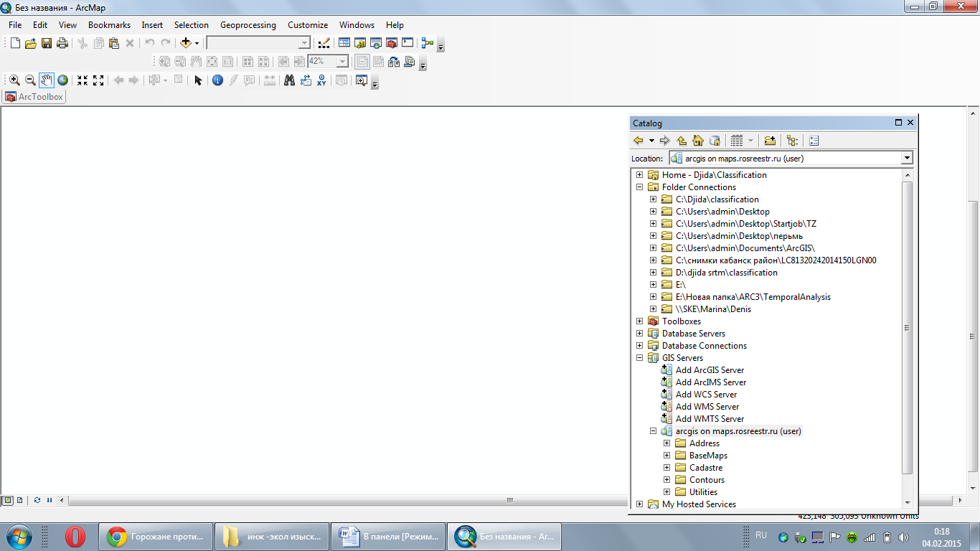
Task: Open Opera from the taskbar
Action: coord(75,536)
